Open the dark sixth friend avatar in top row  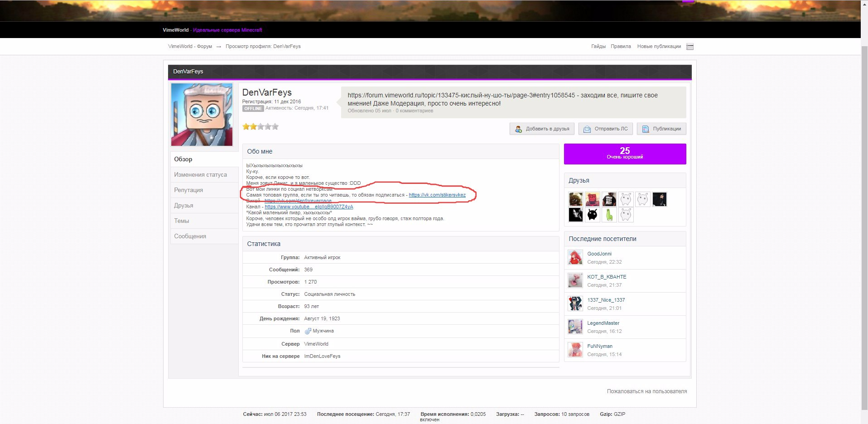(x=660, y=199)
